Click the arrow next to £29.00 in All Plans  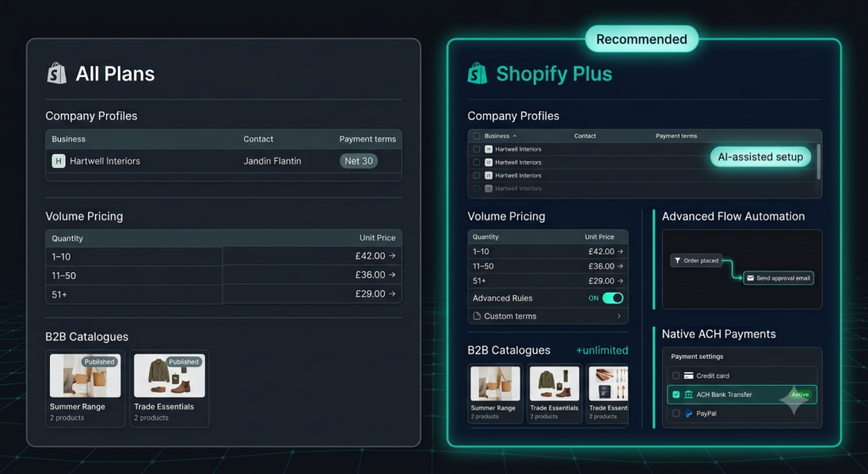click(392, 293)
